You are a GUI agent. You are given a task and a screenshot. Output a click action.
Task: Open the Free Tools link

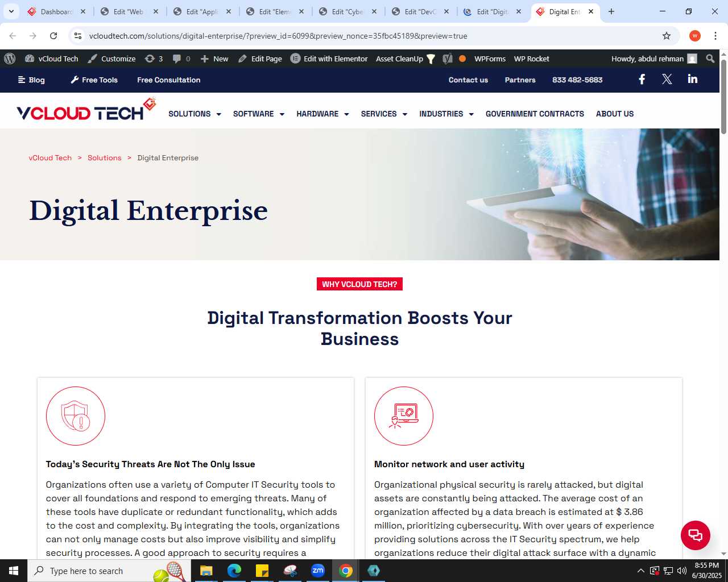point(94,80)
